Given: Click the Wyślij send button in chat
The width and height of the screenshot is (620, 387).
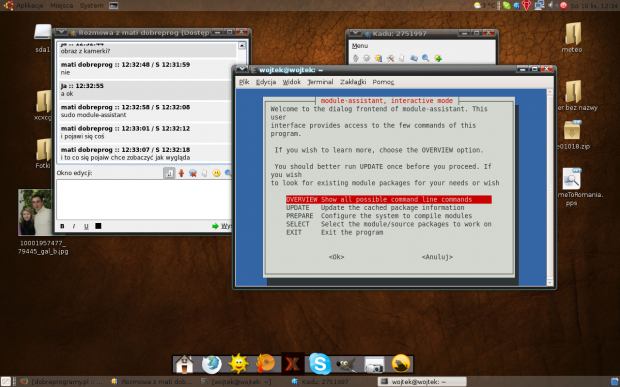Looking at the screenshot, I should click(221, 226).
